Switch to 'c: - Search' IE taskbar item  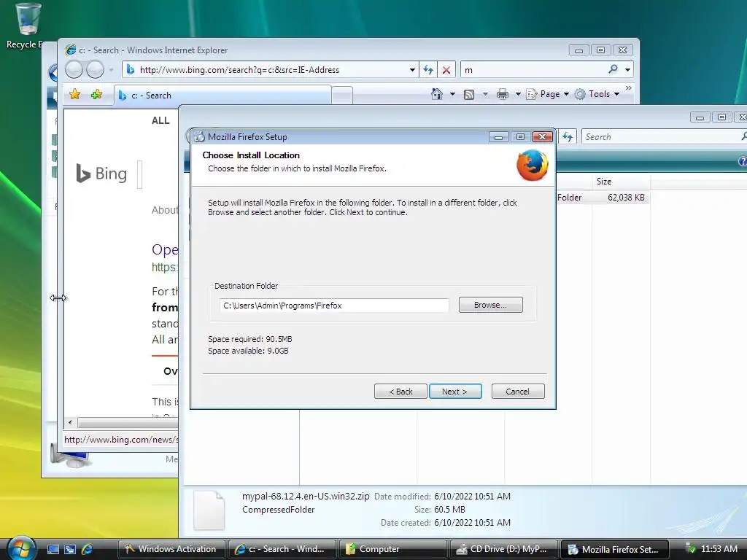point(282,549)
